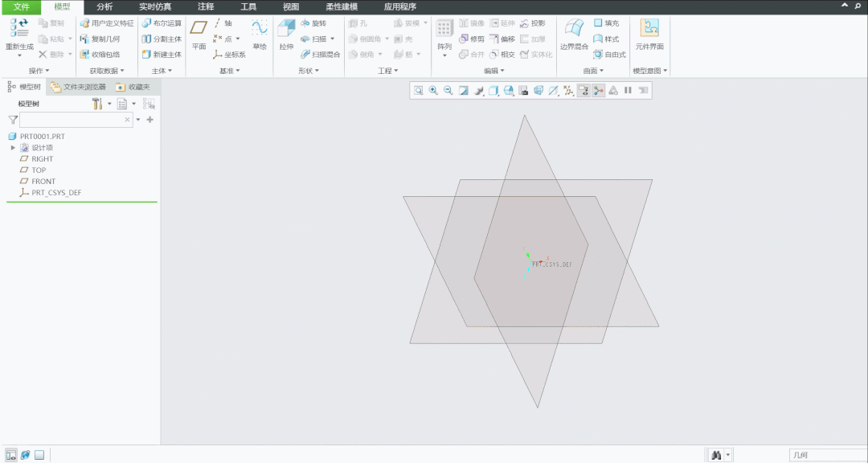Image resolution: width=868 pixels, height=463 pixels.
Task: Click the model tree search field
Action: (72, 120)
